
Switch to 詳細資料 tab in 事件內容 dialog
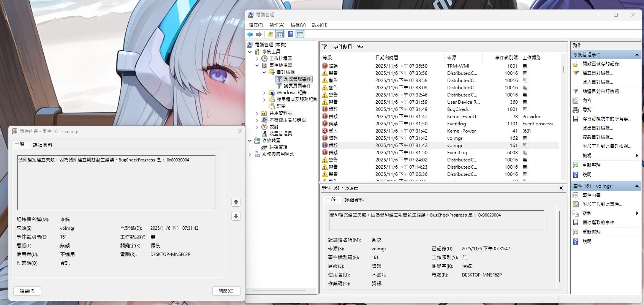coord(43,145)
